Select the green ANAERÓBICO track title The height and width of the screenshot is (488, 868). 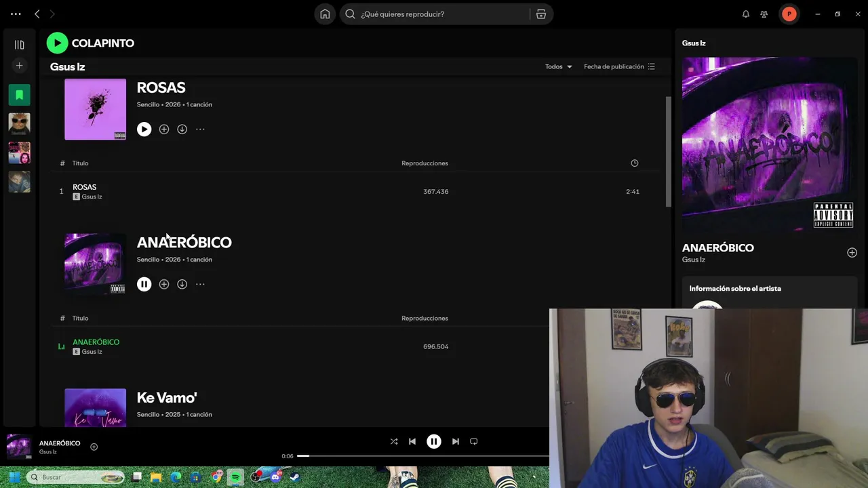[96, 342]
